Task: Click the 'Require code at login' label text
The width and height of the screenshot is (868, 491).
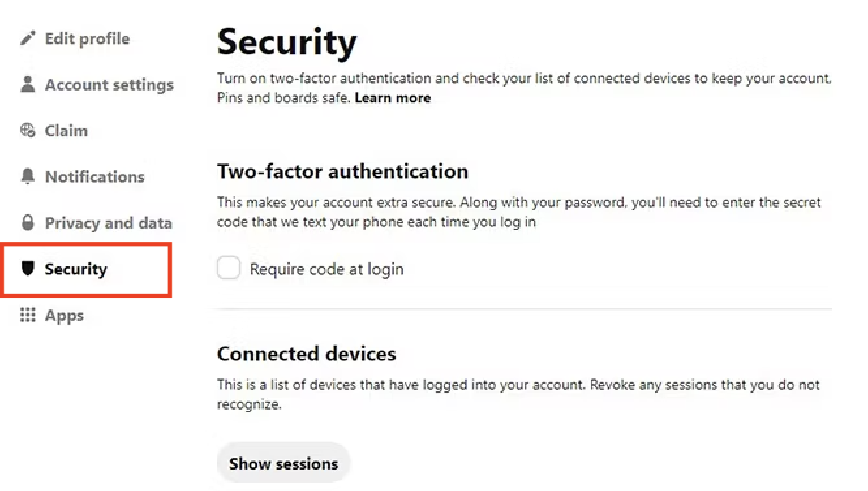Action: 326,269
